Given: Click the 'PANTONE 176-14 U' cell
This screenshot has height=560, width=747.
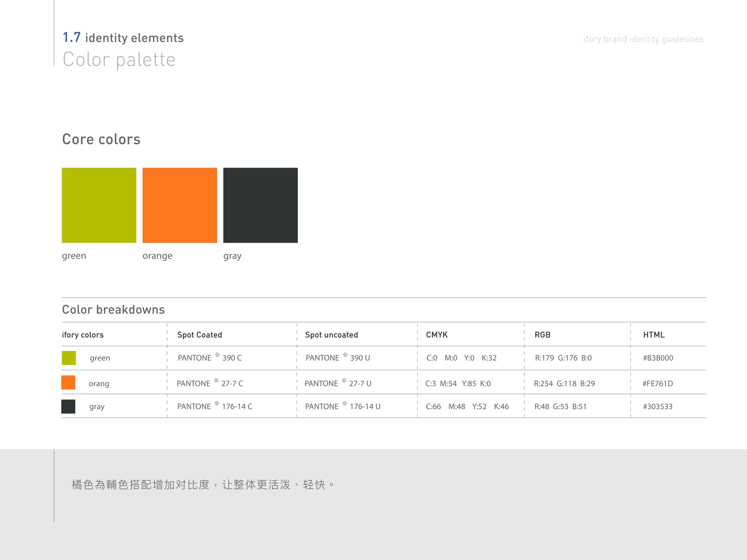Looking at the screenshot, I should coord(343,406).
